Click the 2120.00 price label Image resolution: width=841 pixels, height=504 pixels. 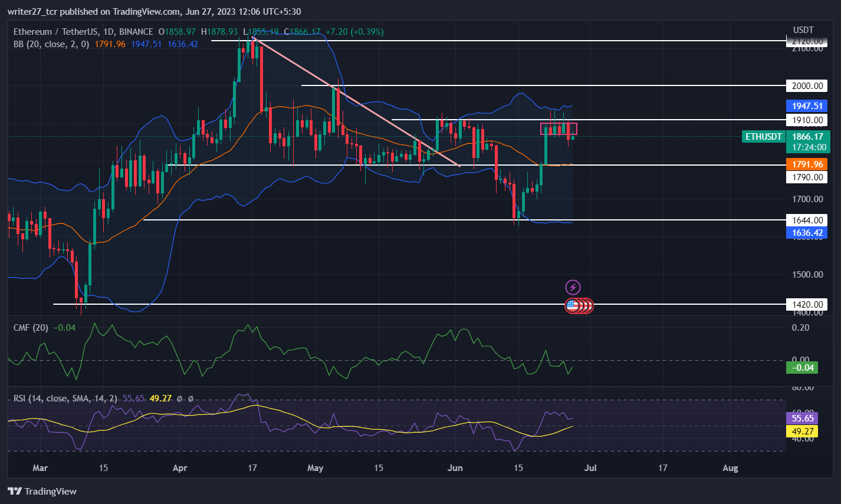[x=807, y=41]
